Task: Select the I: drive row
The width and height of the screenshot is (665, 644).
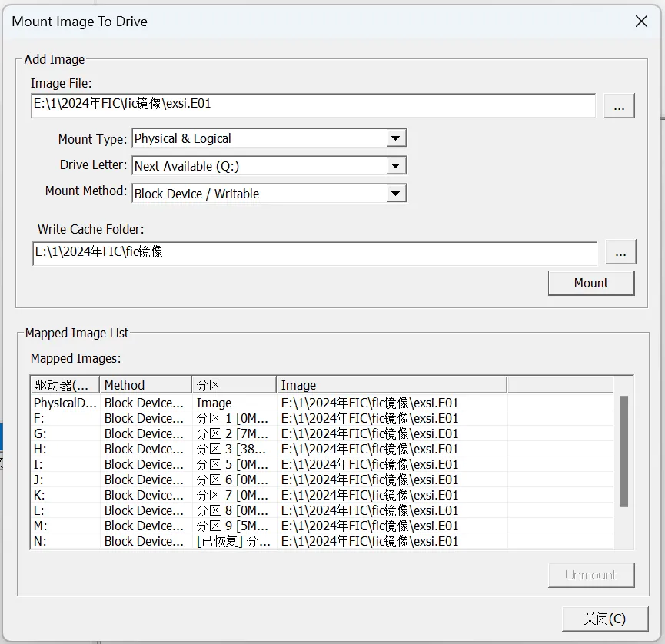Action: coord(322,464)
